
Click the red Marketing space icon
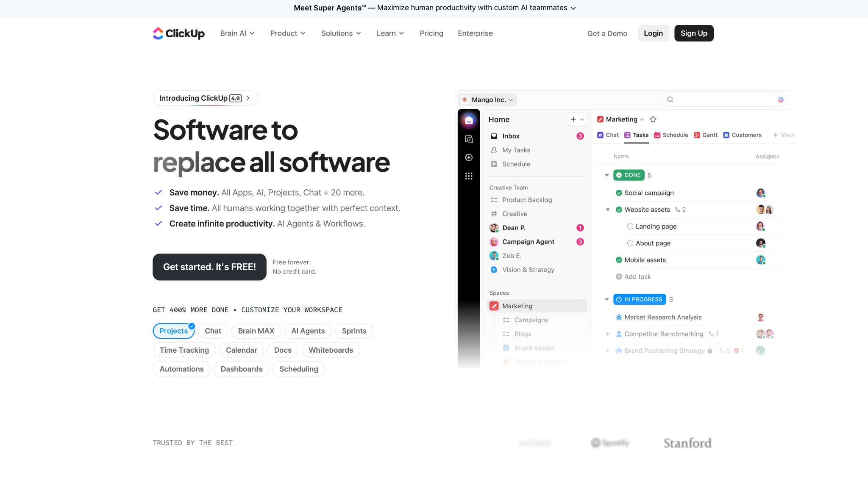[x=494, y=306]
